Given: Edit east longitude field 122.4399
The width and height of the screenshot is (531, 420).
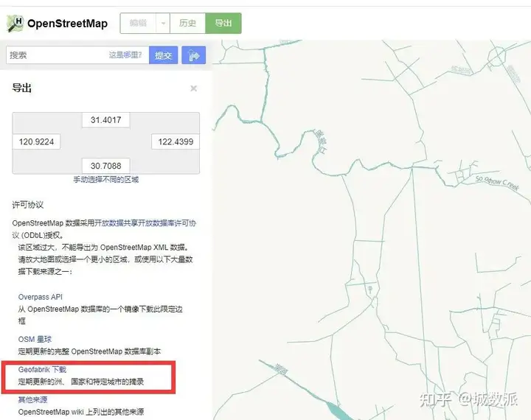Looking at the screenshot, I should pyautogui.click(x=176, y=141).
